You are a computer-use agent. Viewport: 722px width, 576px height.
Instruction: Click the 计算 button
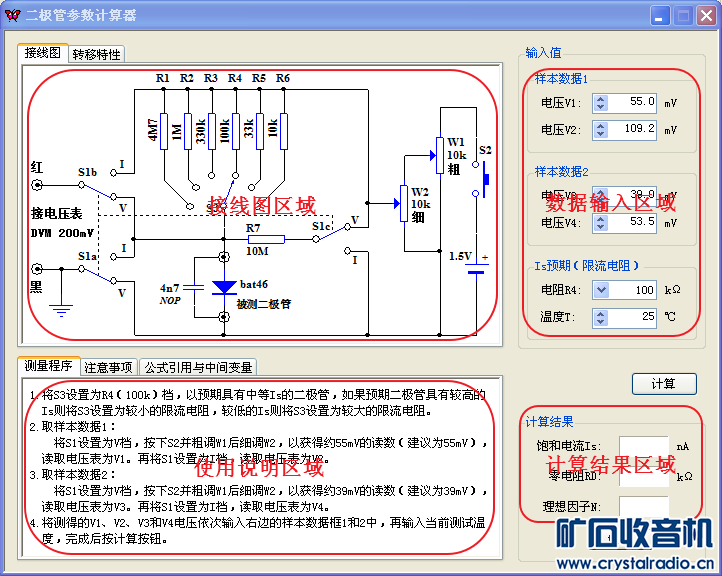pyautogui.click(x=664, y=384)
